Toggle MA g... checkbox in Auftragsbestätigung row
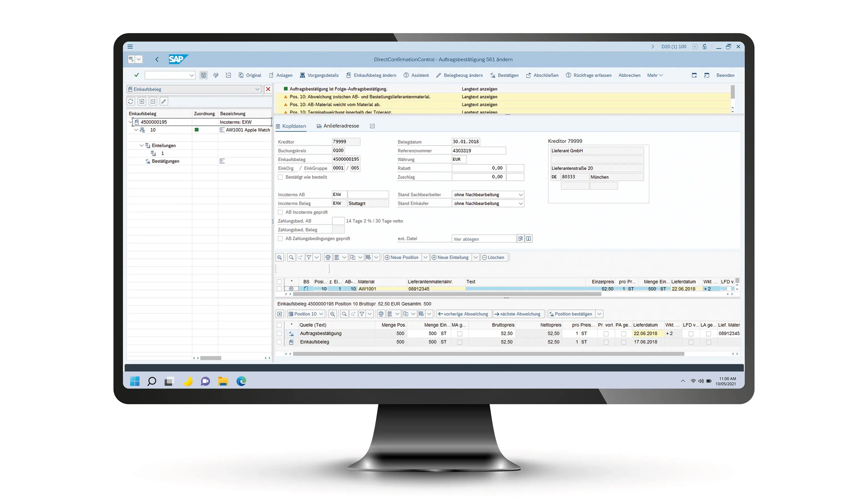The height and width of the screenshot is (502, 868). point(460,334)
